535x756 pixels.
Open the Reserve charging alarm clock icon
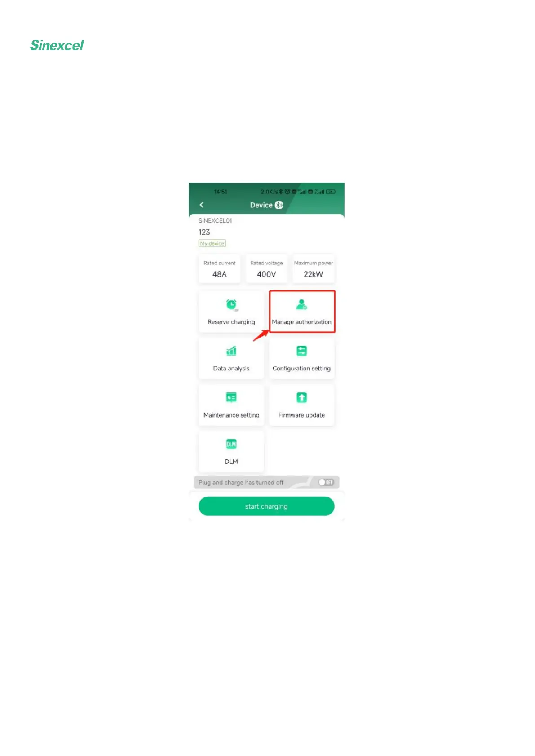tap(231, 305)
